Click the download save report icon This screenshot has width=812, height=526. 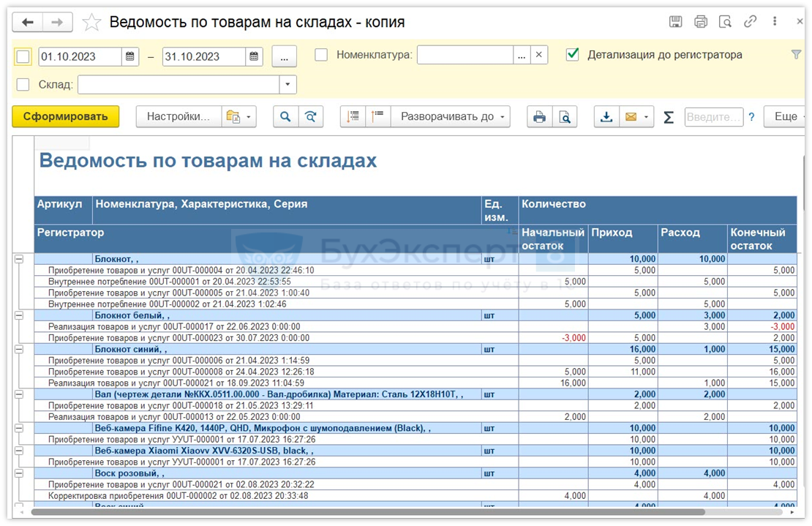click(x=606, y=117)
